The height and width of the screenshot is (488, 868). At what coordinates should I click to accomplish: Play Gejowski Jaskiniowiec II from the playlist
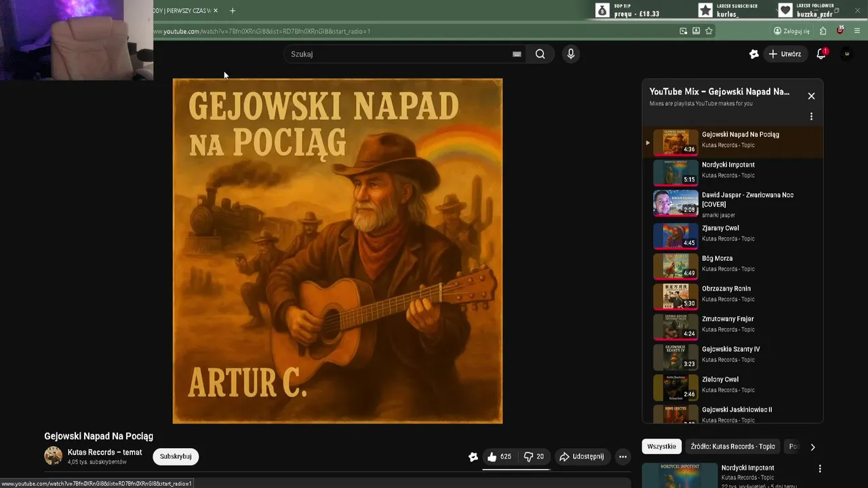click(733, 413)
